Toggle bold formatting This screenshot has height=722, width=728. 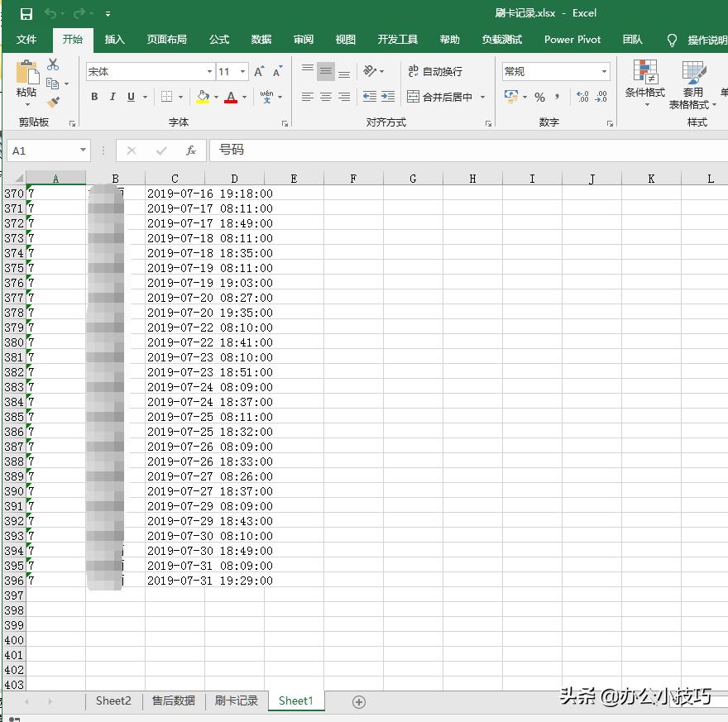[94, 97]
